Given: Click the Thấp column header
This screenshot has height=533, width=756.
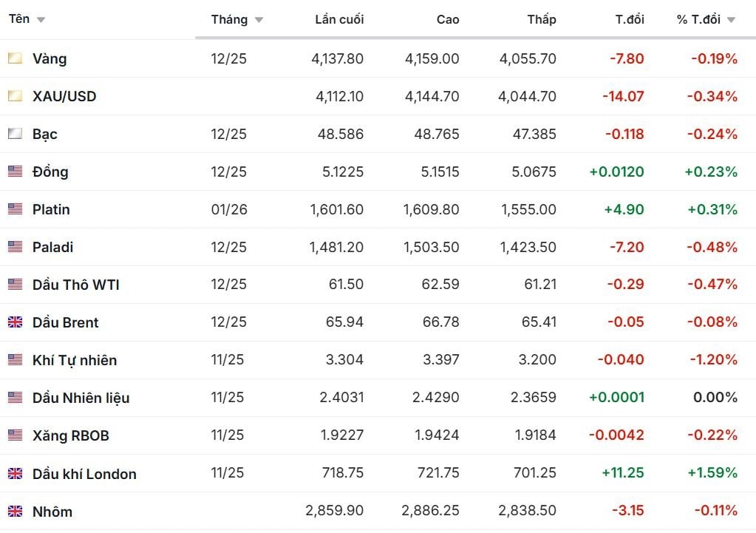Looking at the screenshot, I should 542,20.
